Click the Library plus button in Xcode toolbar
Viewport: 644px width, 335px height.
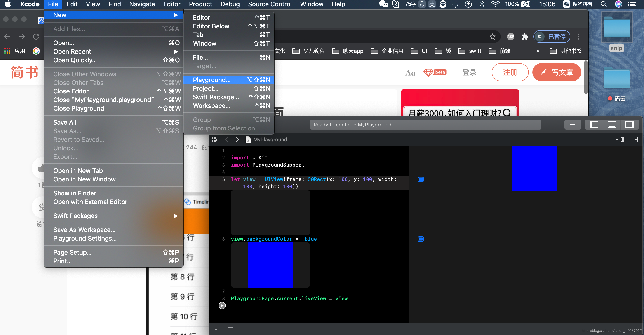[x=573, y=124]
